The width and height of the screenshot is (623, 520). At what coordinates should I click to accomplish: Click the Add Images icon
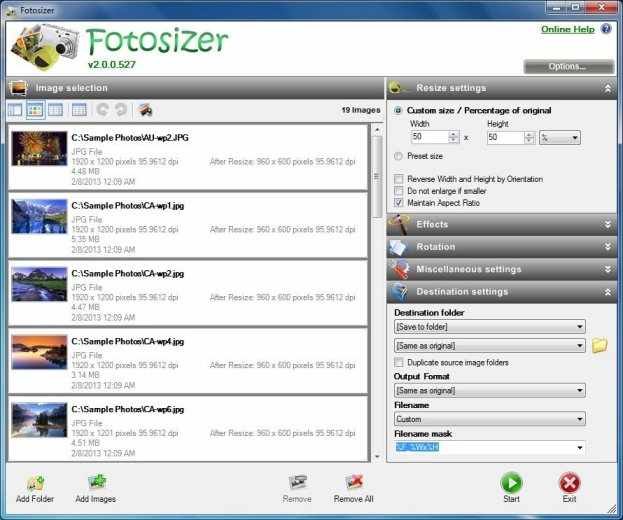tap(95, 483)
